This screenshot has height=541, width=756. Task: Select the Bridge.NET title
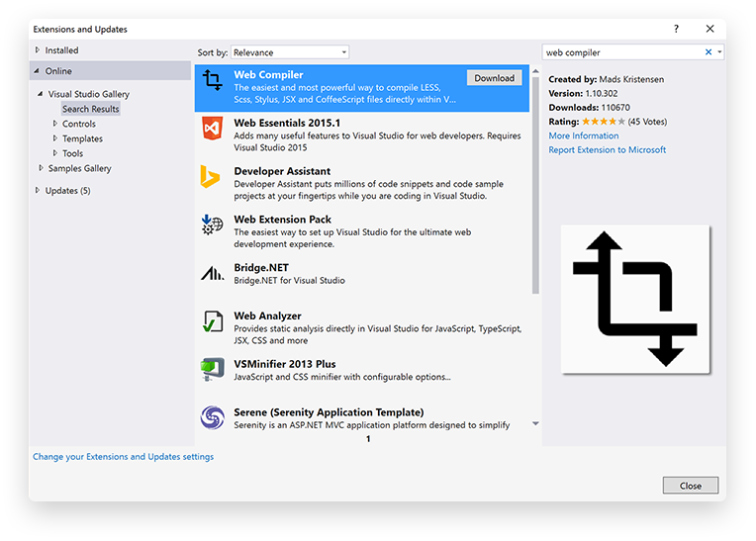261,267
